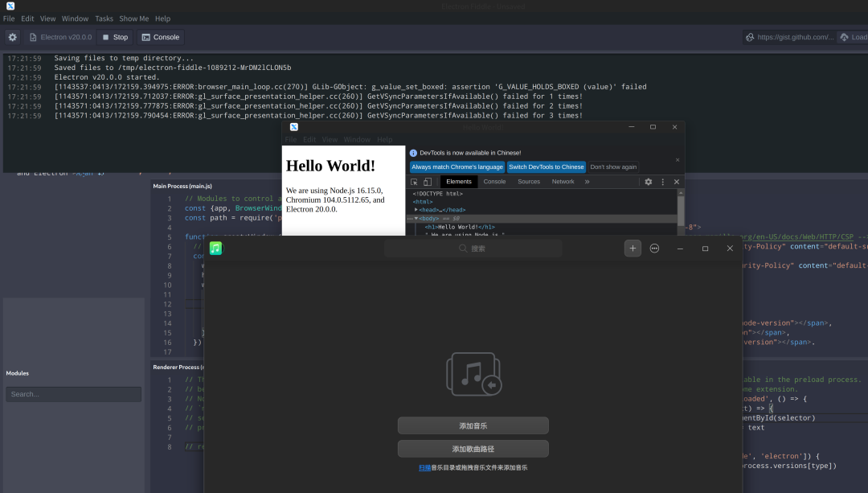Viewport: 868px width, 493px height.
Task: Dismiss the DevTools language infobar
Action: pos(678,160)
